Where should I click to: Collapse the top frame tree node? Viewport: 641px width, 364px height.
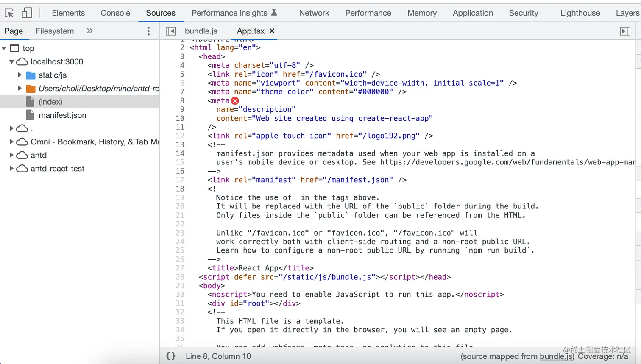tap(4, 48)
